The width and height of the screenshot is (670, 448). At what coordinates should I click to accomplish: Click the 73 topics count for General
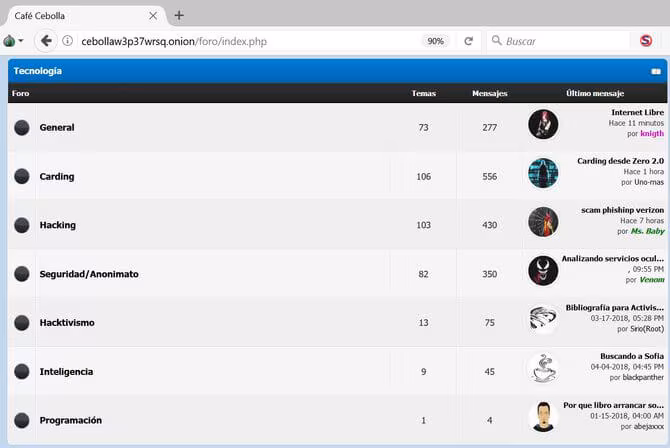pos(423,127)
